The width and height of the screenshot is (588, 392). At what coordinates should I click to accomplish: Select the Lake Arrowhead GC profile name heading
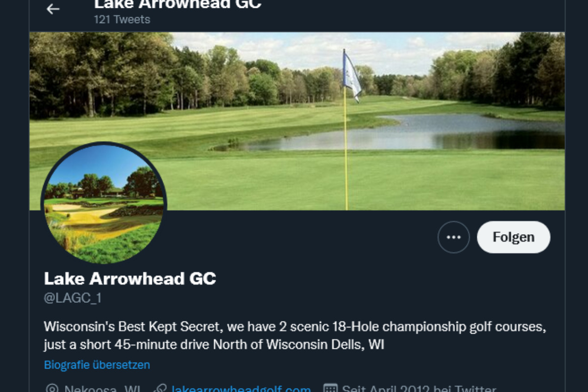(x=130, y=279)
